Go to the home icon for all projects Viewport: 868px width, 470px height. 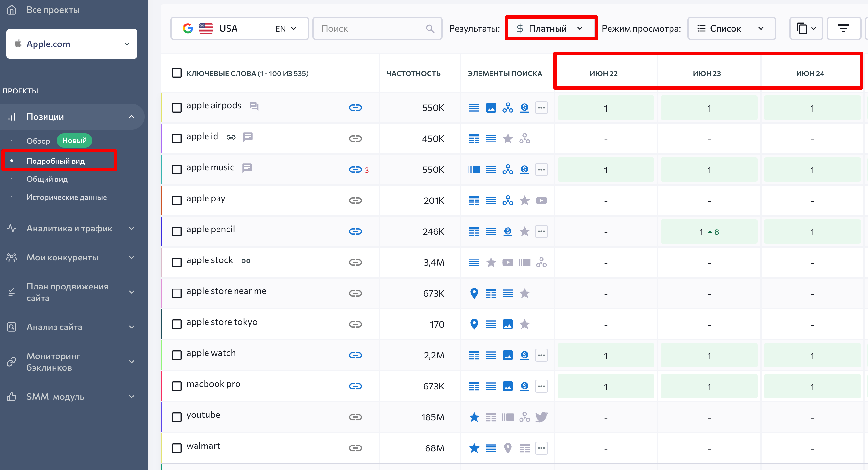point(12,10)
